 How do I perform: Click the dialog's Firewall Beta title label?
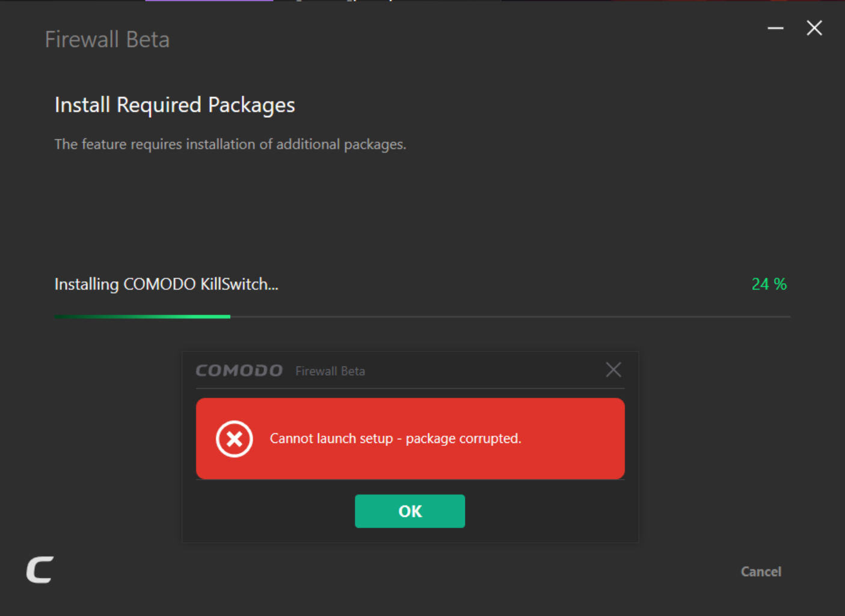[x=330, y=371]
